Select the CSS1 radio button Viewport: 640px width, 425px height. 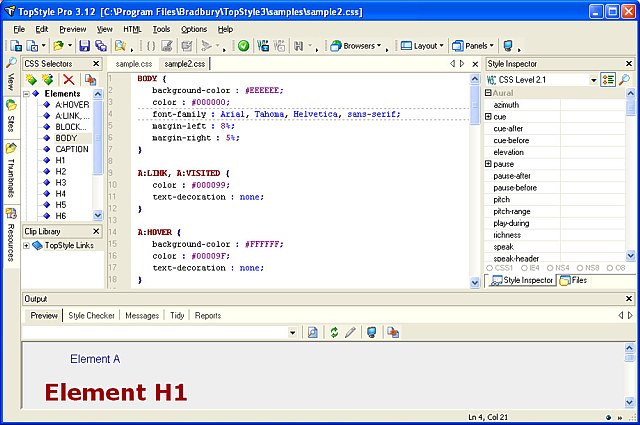[x=489, y=268]
